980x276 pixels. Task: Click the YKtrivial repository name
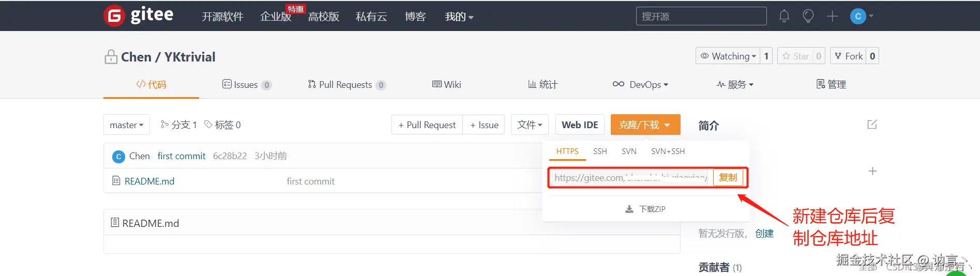click(x=190, y=57)
